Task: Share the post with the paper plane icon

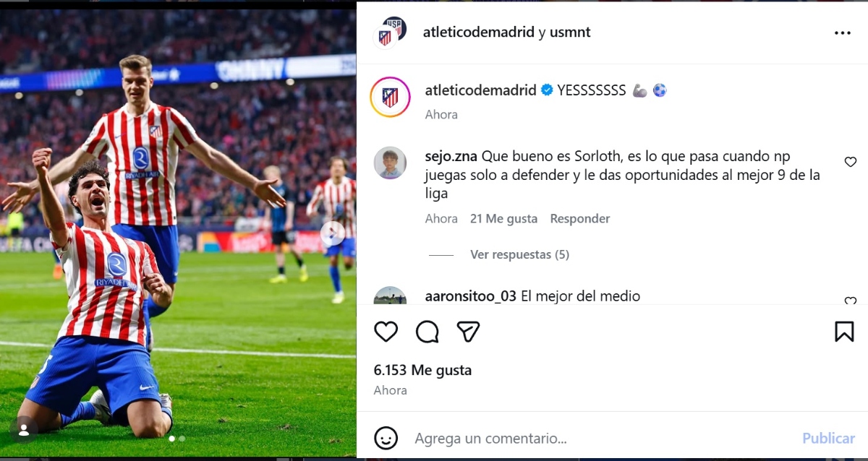Action: 469,332
